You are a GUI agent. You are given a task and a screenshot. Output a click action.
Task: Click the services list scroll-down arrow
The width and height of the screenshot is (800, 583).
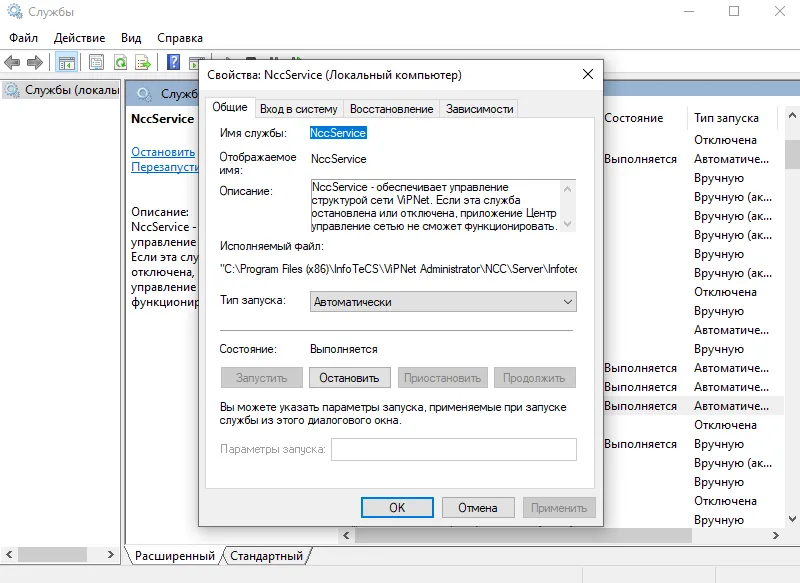(792, 519)
